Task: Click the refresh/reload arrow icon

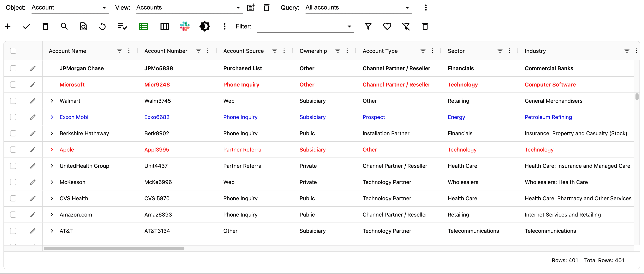Action: point(102,26)
